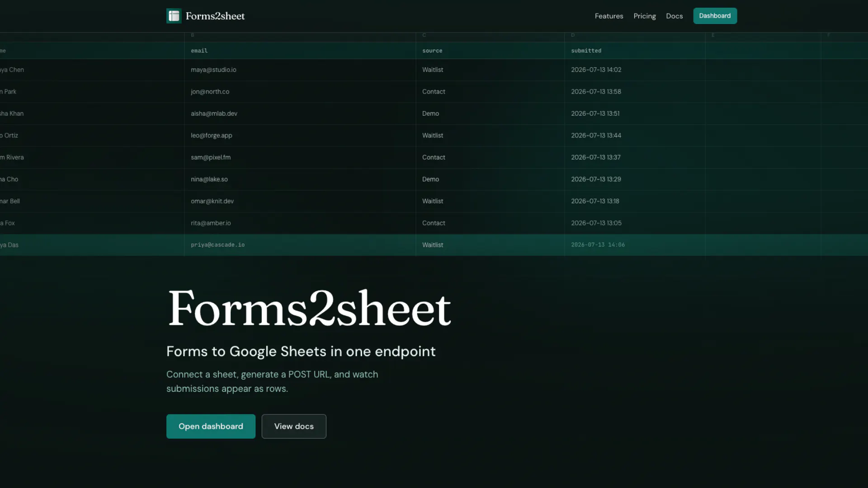Click the 2026-07-13 13:58 timestamp cell
The height and width of the screenshot is (488, 868).
click(635, 92)
